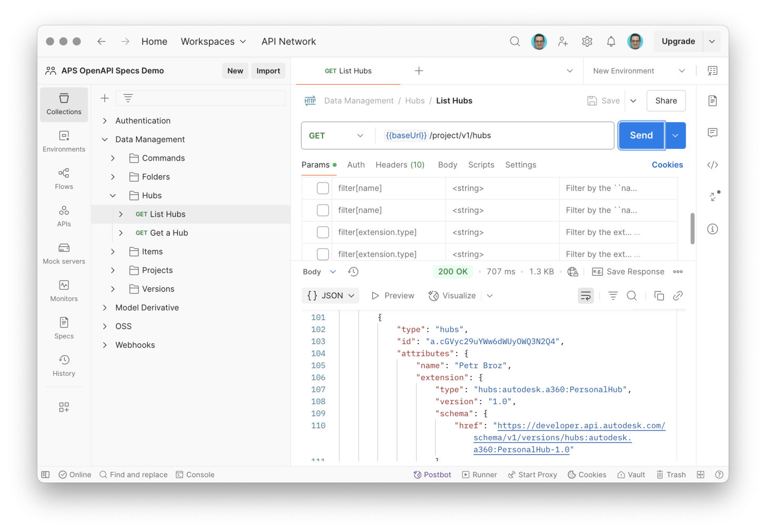The height and width of the screenshot is (532, 766).
Task: Open the notifications bell
Action: coord(611,42)
